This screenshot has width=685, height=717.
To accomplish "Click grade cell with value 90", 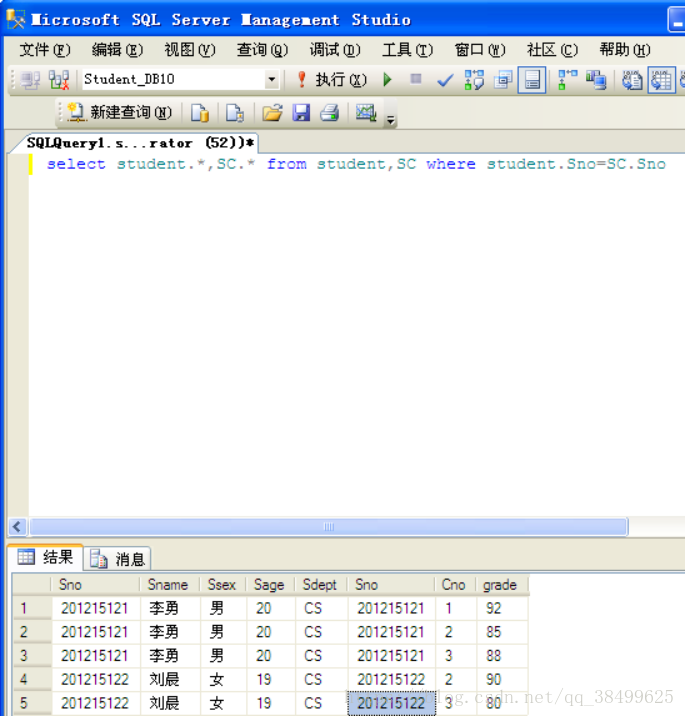I will click(x=502, y=680).
